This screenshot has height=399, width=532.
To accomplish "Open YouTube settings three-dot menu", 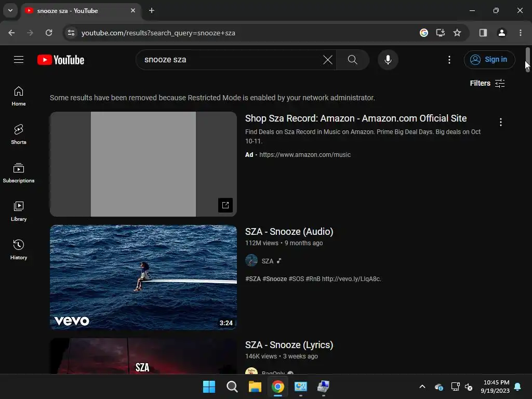I will (x=449, y=60).
